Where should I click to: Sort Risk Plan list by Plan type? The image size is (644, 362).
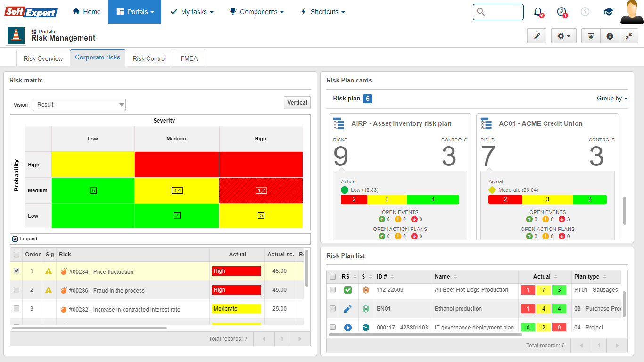(x=590, y=277)
